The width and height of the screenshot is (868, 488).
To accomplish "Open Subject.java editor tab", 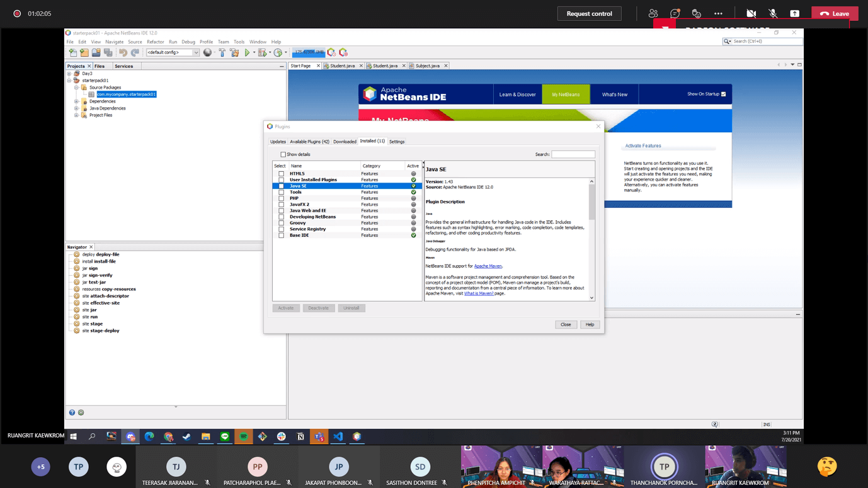I will tap(428, 65).
